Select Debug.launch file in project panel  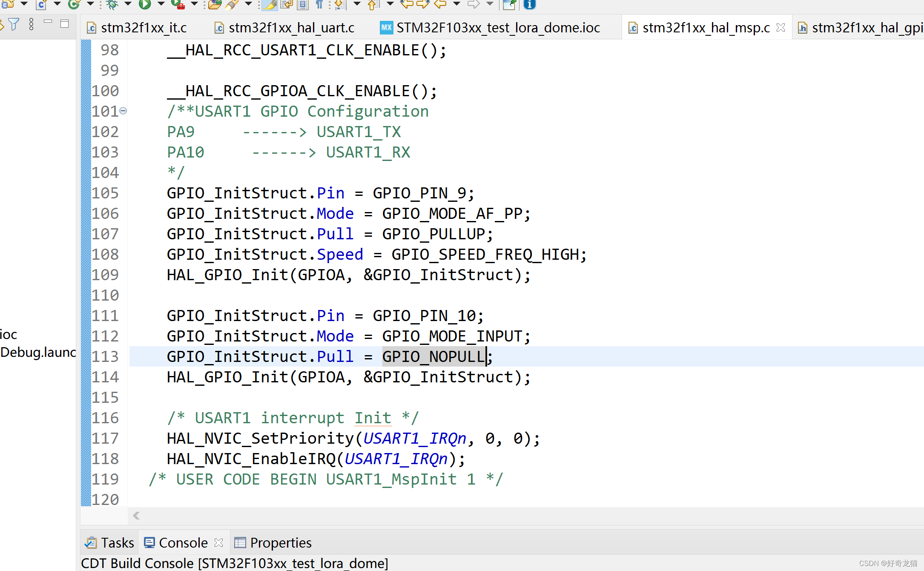coord(38,352)
